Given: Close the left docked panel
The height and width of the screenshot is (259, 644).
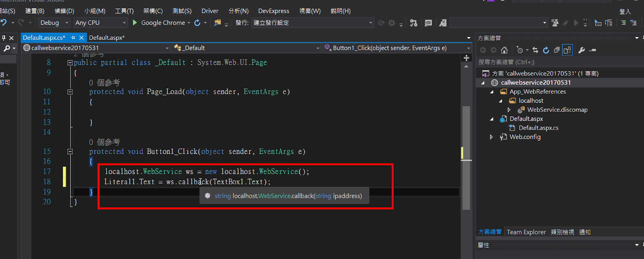Looking at the screenshot, I should tap(12, 38).
